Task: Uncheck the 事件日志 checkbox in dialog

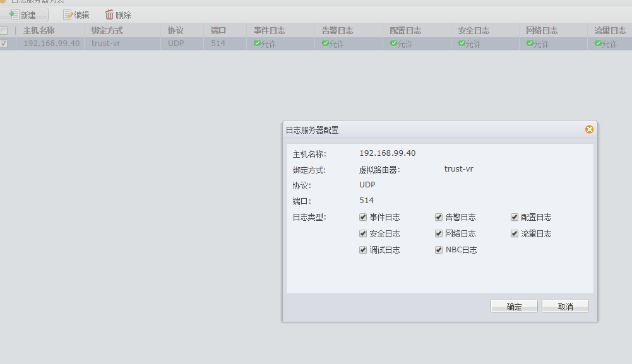Action: tap(363, 217)
